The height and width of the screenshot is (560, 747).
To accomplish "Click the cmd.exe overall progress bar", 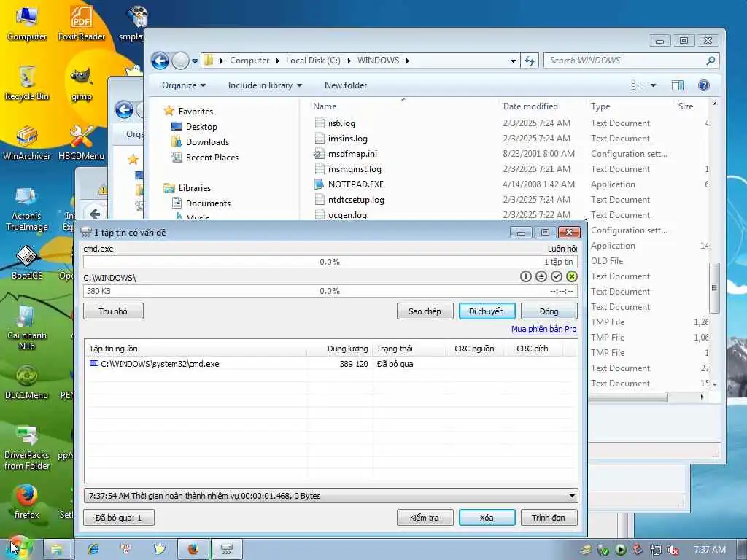I will click(x=330, y=262).
